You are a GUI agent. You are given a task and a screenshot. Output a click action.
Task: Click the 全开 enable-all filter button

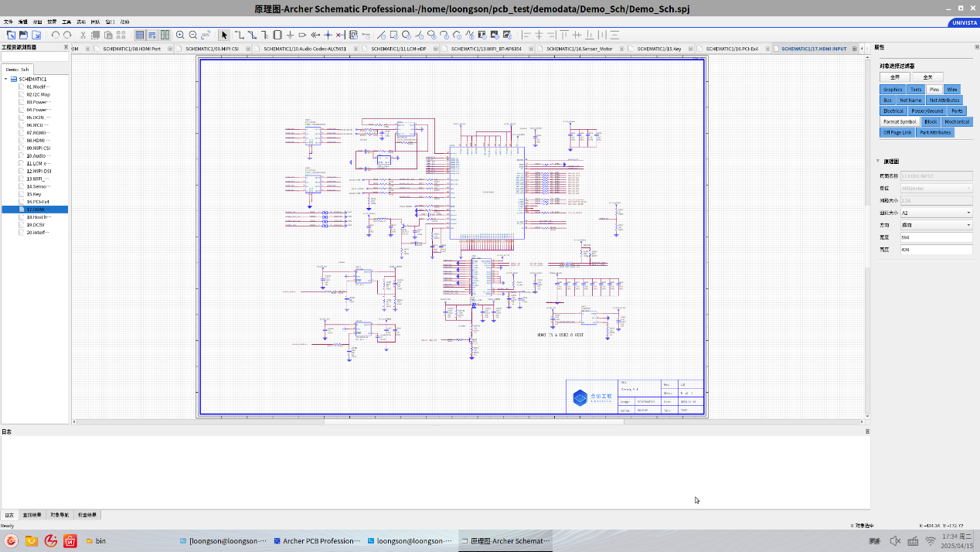point(894,77)
